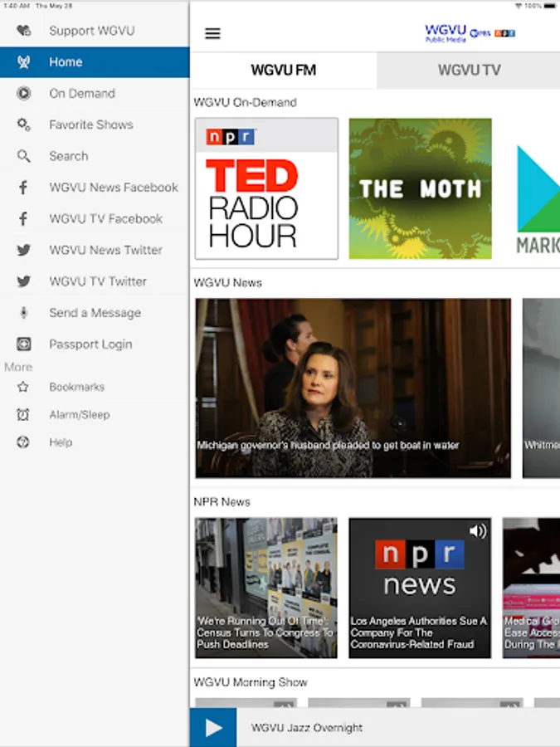Click the WGVU Public Media logo
The width and height of the screenshot is (560, 747).
470,33
